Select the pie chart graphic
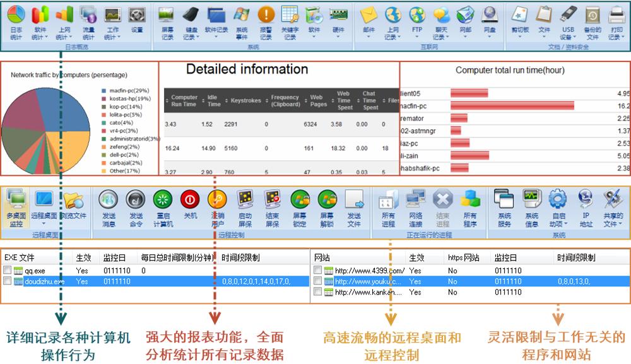This screenshot has width=631, height=364. pyautogui.click(x=46, y=131)
